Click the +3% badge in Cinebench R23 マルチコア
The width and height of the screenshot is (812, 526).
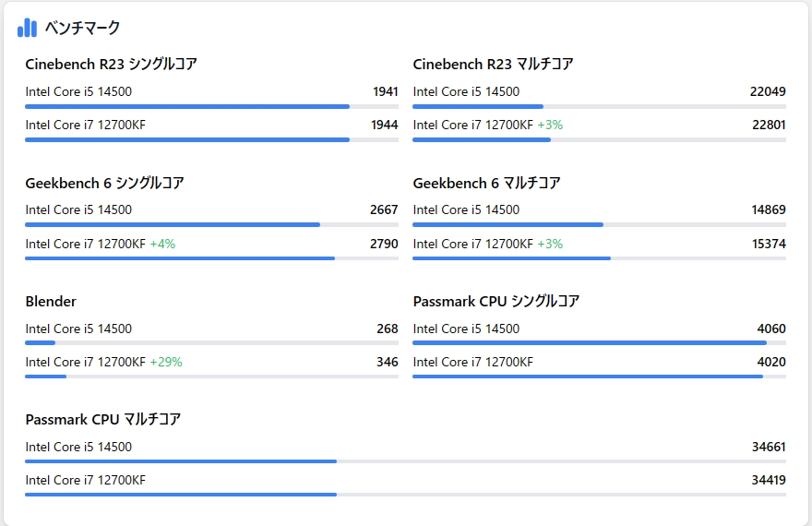pyautogui.click(x=550, y=125)
